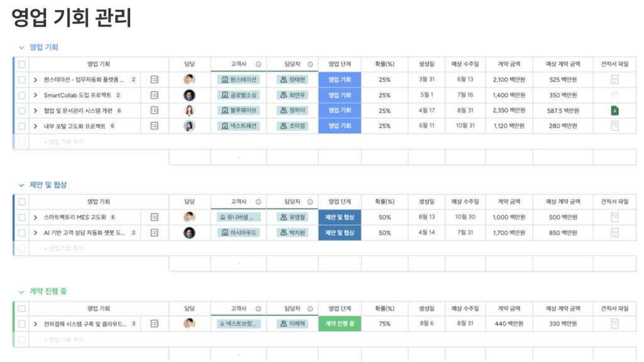644x362 pixels.
Task: Expand subitems of 협업 및 문서관리 시스템 개편
Action: coord(35,111)
